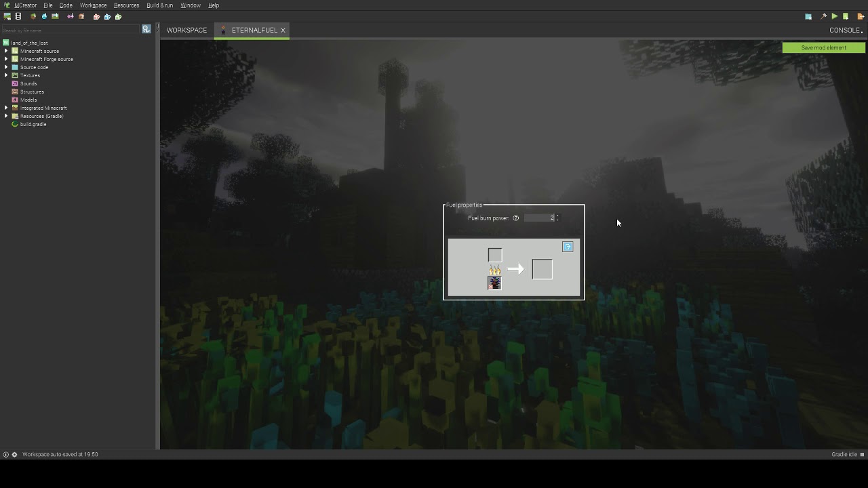The image size is (868, 488).
Task: Open workspace folder with blue folder icon
Action: pos(808,16)
